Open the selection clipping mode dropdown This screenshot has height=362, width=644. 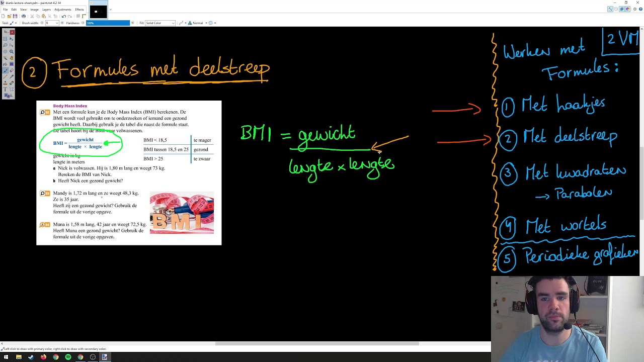coord(212,23)
